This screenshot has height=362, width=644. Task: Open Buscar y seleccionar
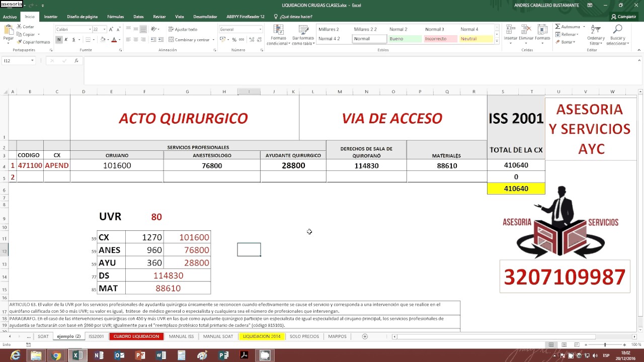click(x=617, y=34)
